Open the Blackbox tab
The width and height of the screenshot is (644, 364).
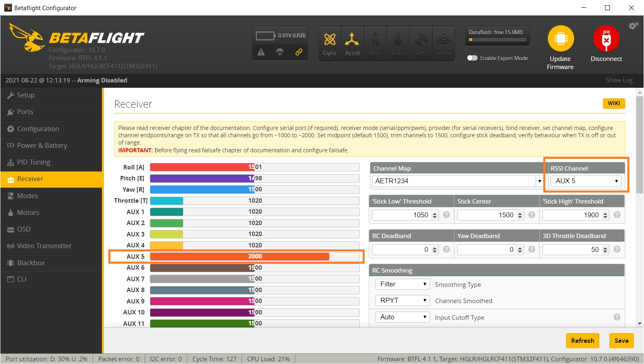(51, 263)
